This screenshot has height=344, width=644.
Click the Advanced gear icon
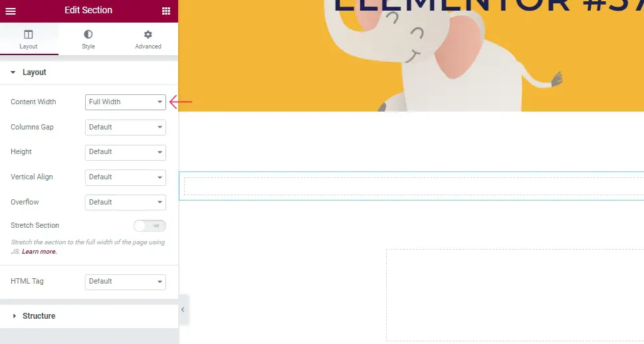pos(148,35)
